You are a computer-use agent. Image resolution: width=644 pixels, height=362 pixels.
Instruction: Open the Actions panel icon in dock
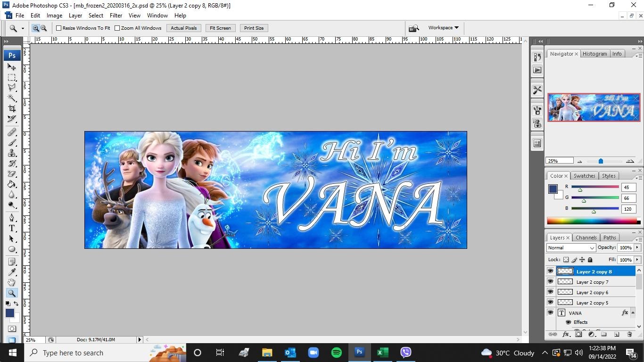point(537,70)
